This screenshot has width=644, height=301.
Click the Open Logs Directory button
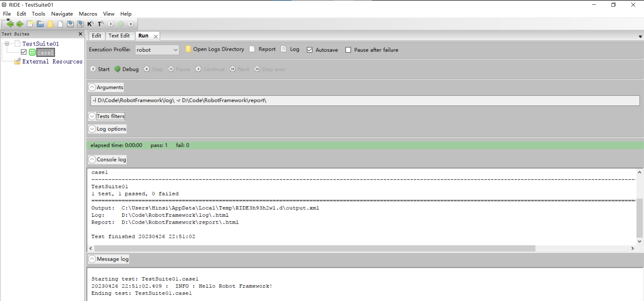coord(215,49)
